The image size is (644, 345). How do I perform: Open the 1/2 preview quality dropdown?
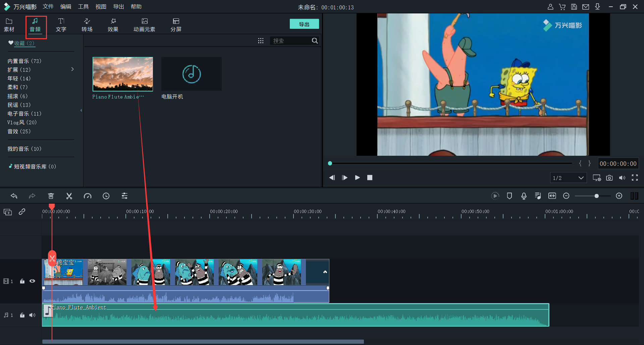tap(568, 178)
